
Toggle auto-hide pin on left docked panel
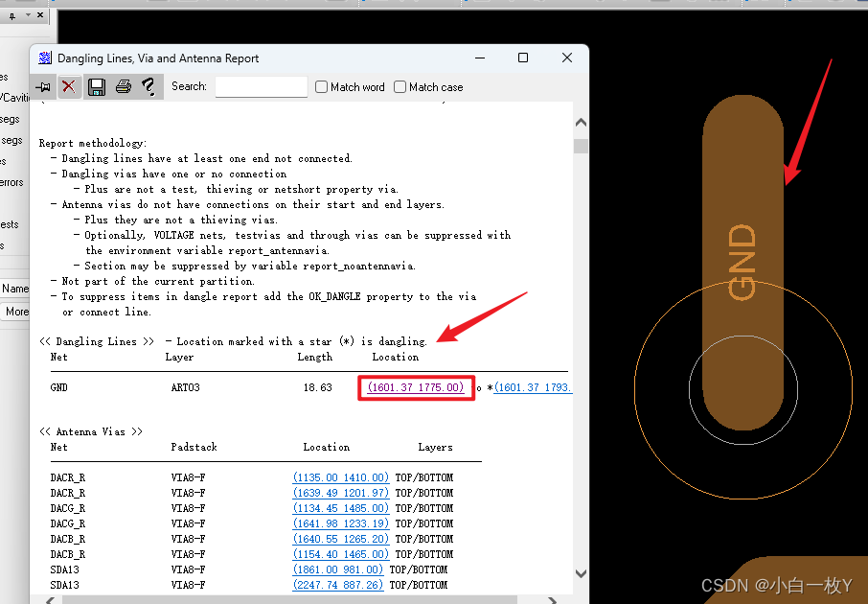tap(12, 16)
